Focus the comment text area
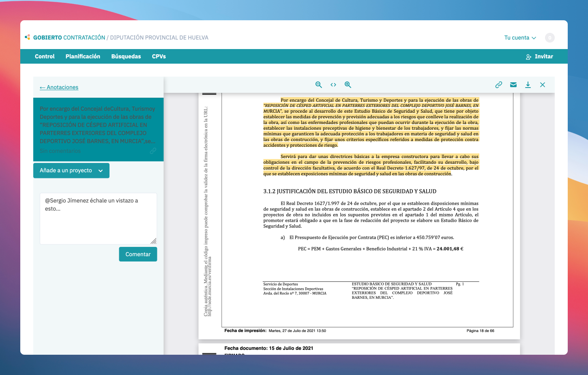This screenshot has height=375, width=588. tap(98, 219)
